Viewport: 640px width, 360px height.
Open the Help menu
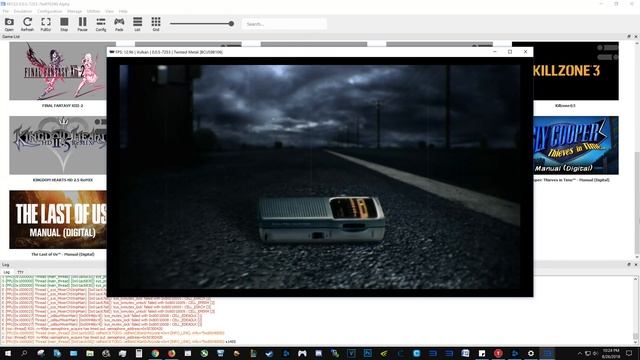[x=123, y=11]
